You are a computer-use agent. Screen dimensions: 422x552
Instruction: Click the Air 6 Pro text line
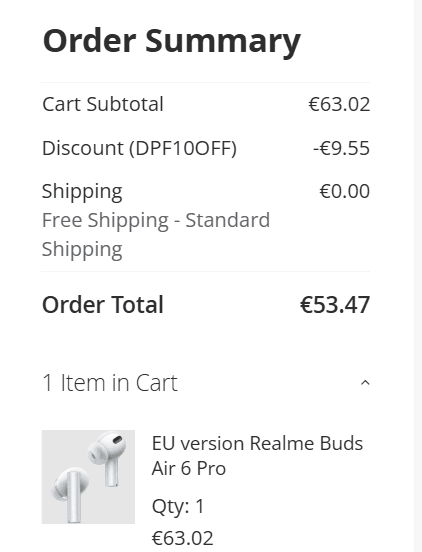coord(189,469)
